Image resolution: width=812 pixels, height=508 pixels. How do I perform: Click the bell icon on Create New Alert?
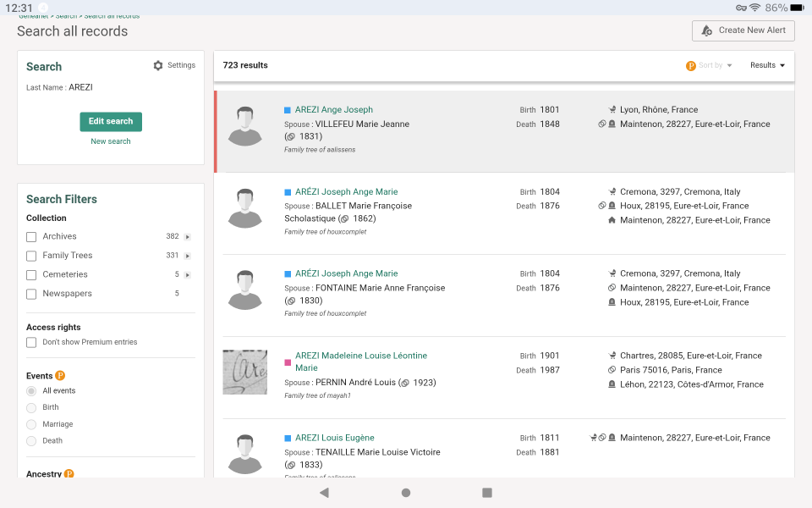[707, 30]
